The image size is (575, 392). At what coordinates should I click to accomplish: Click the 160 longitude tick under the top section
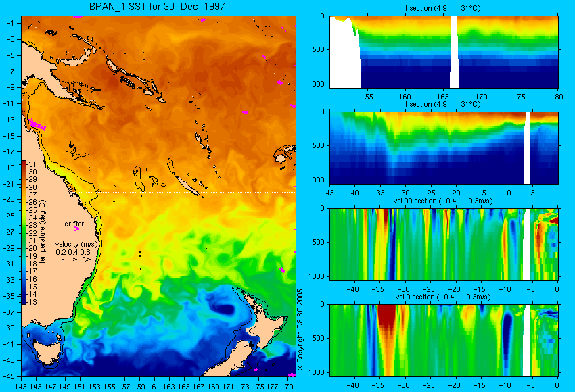405,97
